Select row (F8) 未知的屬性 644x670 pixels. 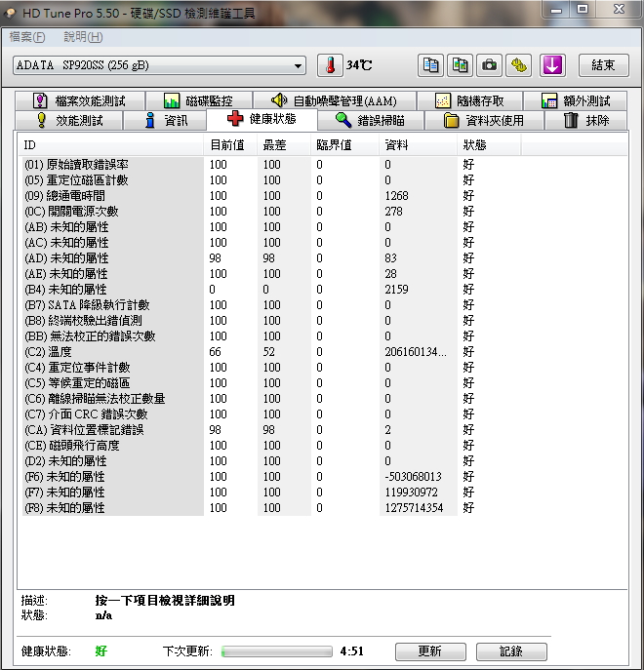point(272,508)
